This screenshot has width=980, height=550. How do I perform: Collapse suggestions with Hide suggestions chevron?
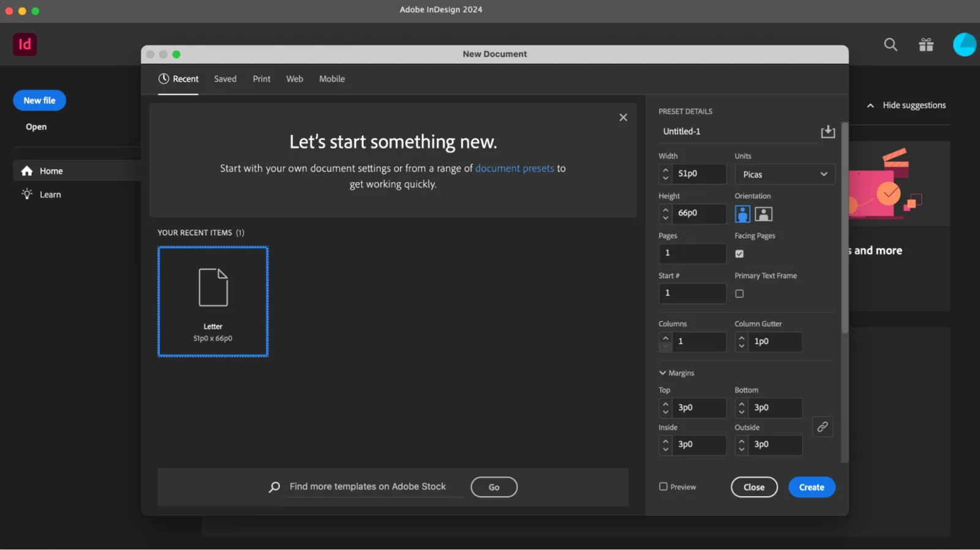click(870, 105)
